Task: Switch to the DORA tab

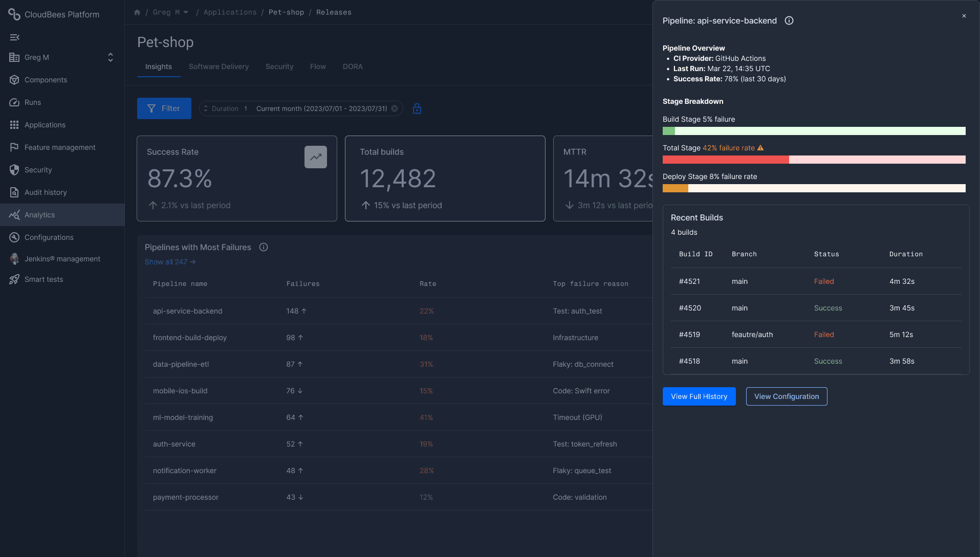Action: (x=353, y=66)
